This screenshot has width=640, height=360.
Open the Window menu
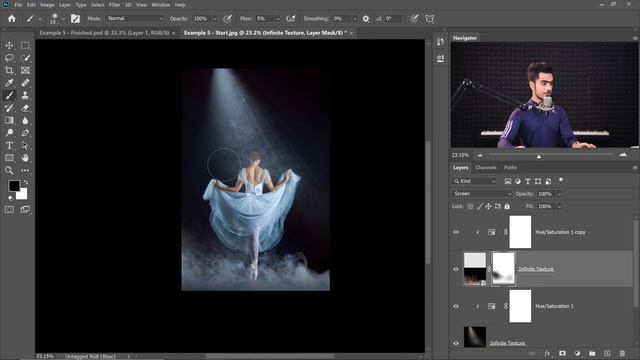(x=160, y=5)
